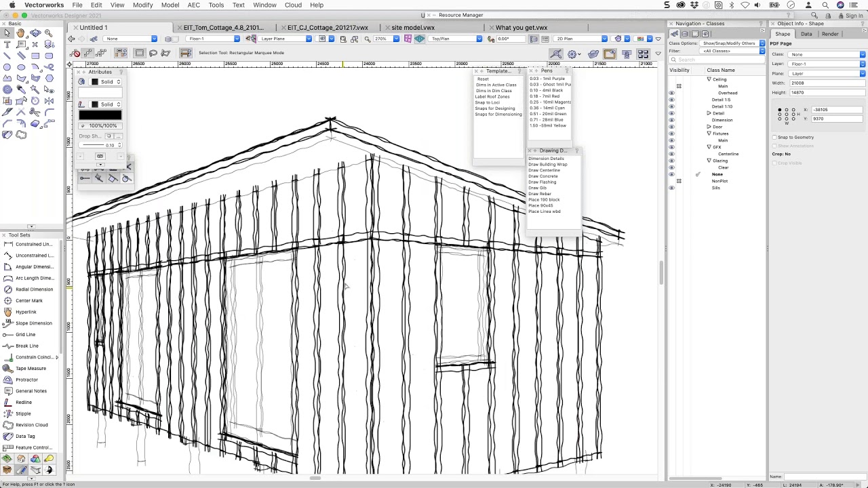Select the Rotate tool
This screenshot has height=488, width=868.
pos(35,101)
